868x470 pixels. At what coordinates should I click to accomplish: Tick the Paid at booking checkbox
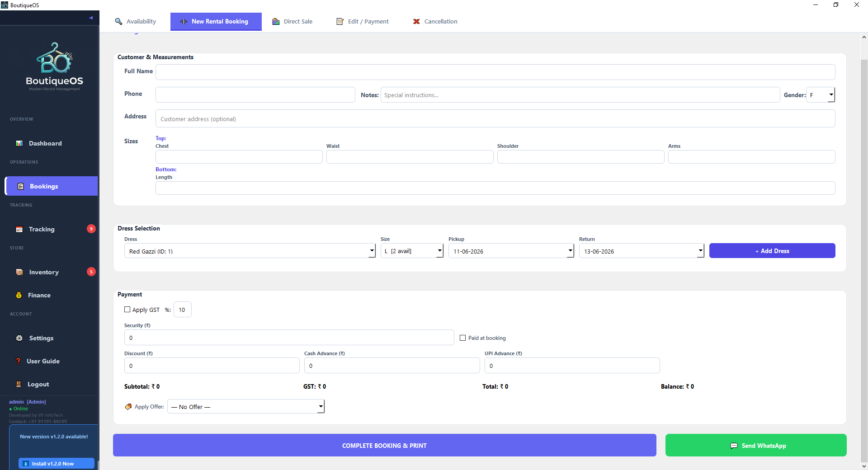[x=462, y=338]
